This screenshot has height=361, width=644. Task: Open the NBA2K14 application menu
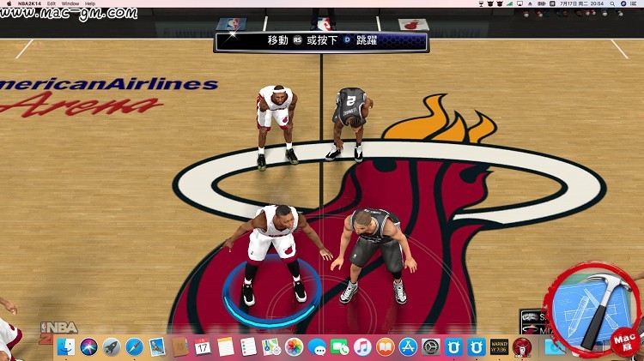(29, 3)
